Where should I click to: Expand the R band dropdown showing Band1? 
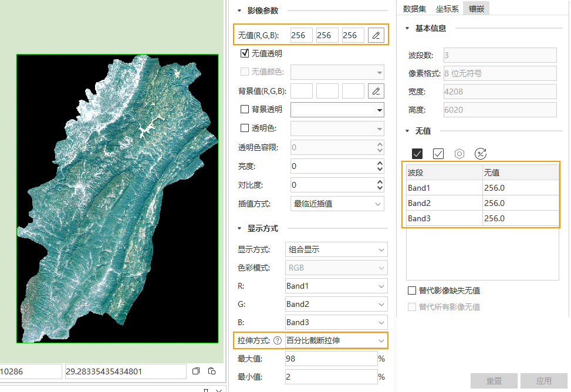tap(336, 286)
